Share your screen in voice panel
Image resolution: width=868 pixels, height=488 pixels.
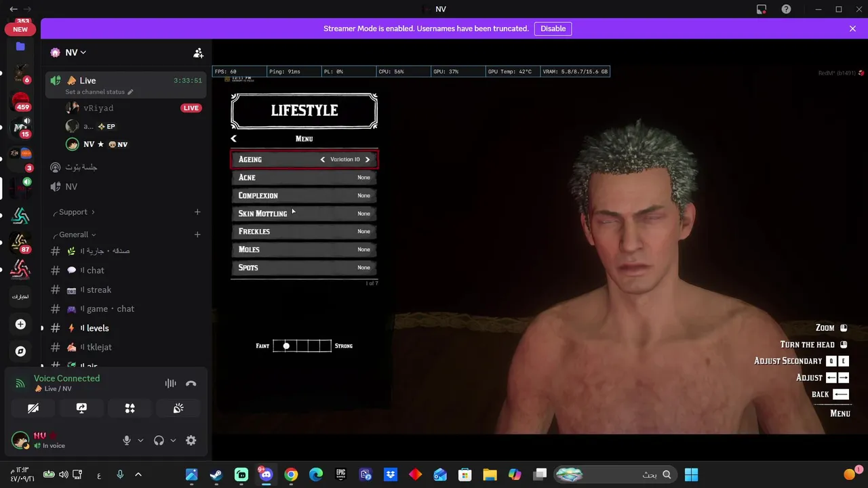tap(81, 408)
